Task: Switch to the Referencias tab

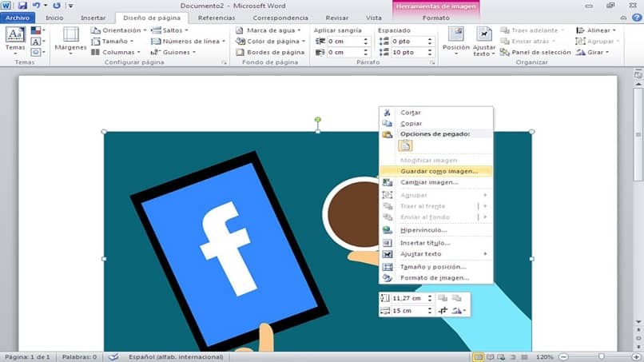Action: (x=217, y=18)
